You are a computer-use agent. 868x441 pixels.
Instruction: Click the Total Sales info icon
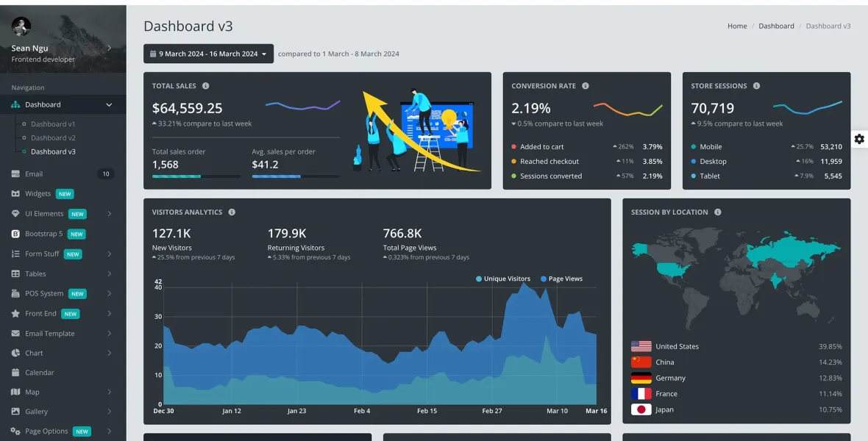pos(205,86)
